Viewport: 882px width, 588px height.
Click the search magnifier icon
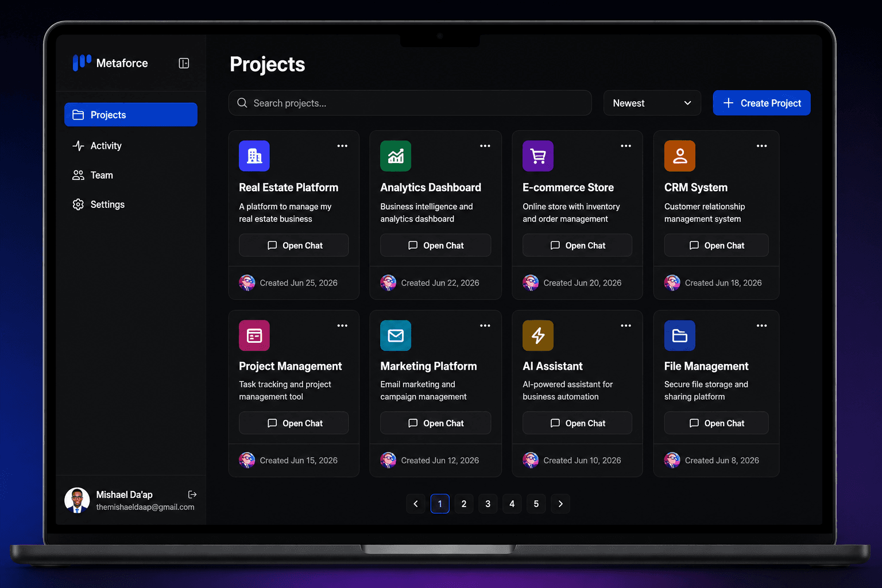(242, 103)
